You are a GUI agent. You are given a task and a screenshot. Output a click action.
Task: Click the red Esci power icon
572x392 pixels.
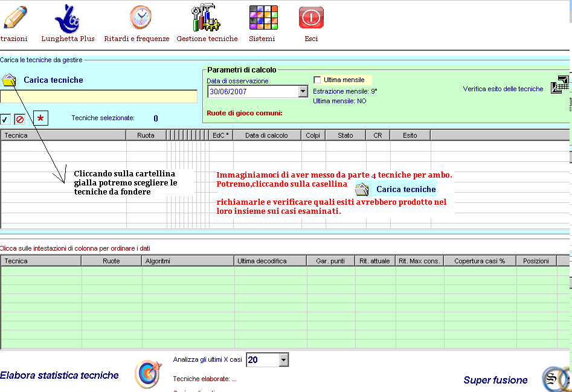pyautogui.click(x=311, y=18)
